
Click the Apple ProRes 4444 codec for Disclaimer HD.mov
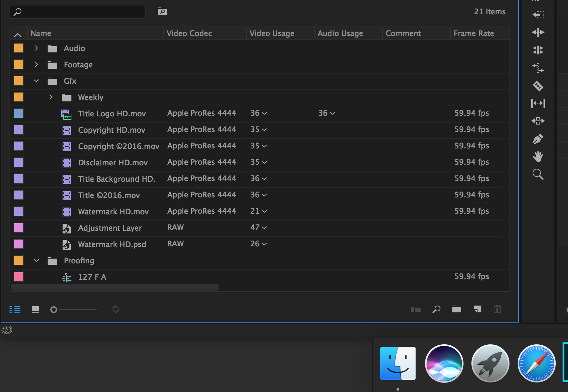tap(202, 162)
